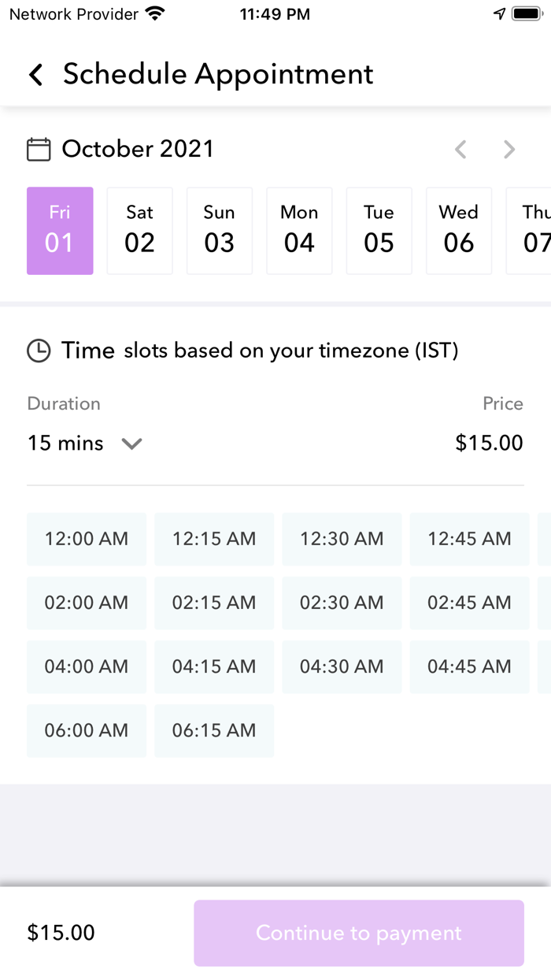Pick the 06:15 AM time slot
This screenshot has height=980, width=551.
(x=214, y=730)
